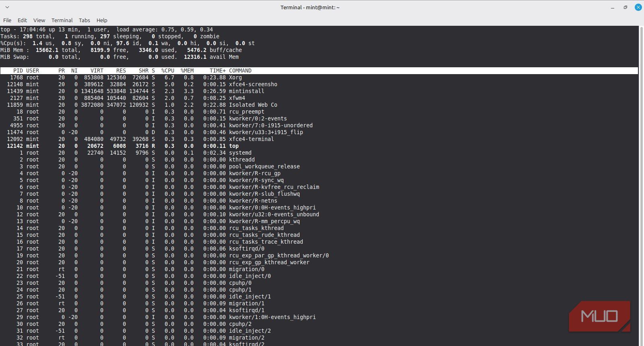The image size is (644, 346).
Task: Click kworker/R-netns text
Action: [253, 201]
